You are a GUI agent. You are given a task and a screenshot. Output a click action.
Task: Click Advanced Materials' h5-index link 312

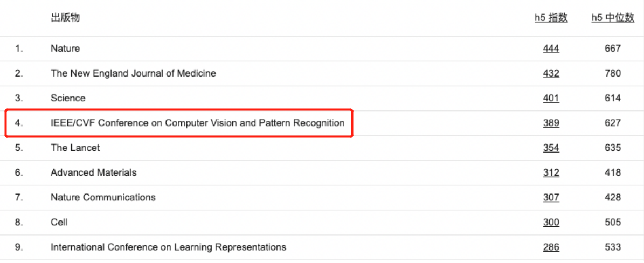[x=551, y=172]
